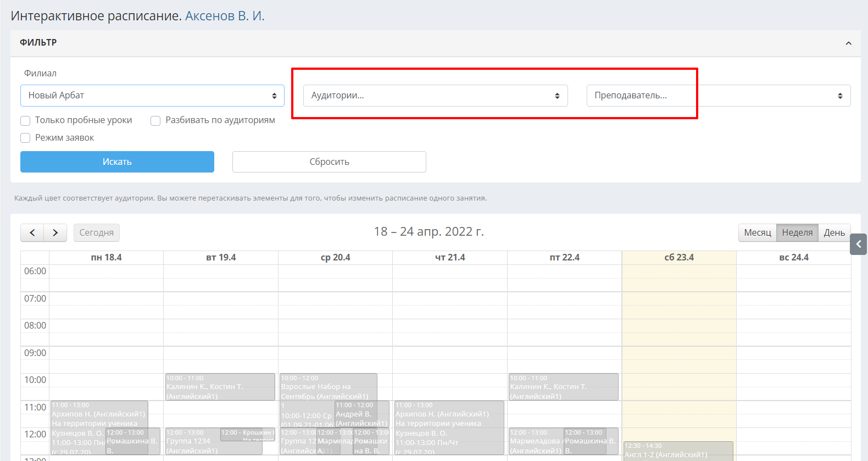Open Monday 12:00 Ромашкина В. lesson
The height and width of the screenshot is (461, 868).
pyautogui.click(x=132, y=441)
